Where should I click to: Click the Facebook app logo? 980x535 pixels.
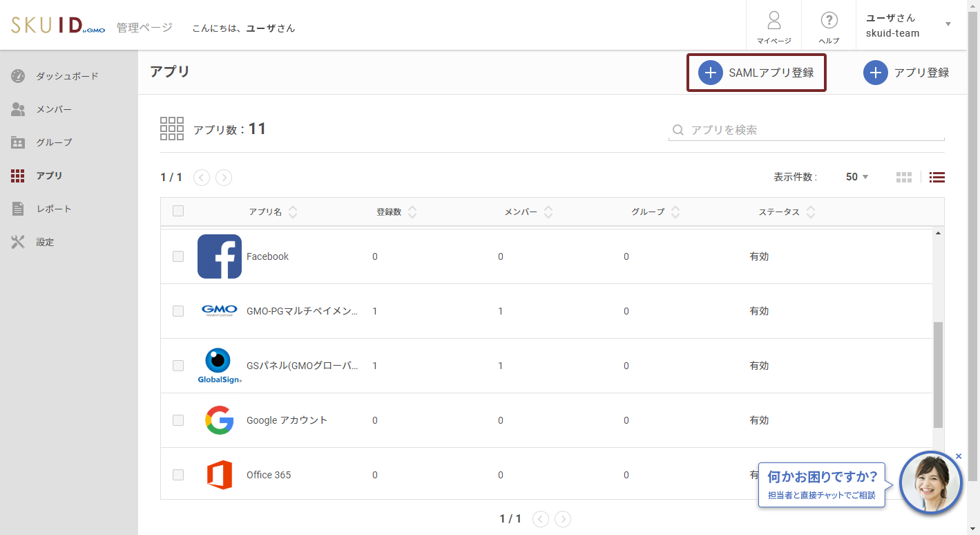click(220, 256)
